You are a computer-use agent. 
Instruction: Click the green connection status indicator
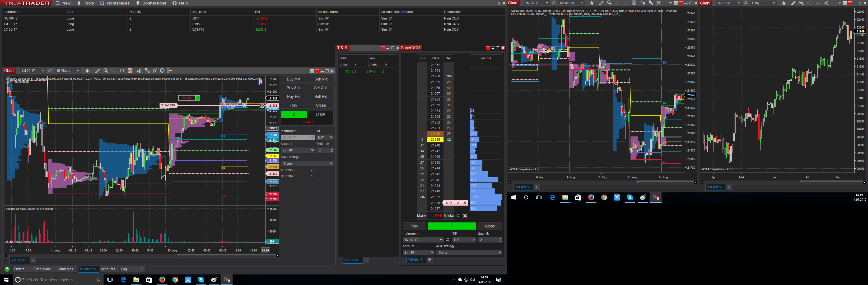coord(7,269)
